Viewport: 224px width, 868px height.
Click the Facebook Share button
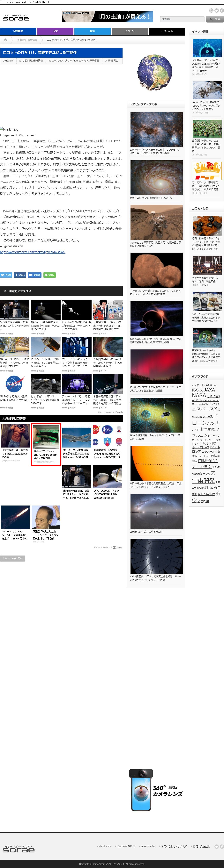coord(20,275)
